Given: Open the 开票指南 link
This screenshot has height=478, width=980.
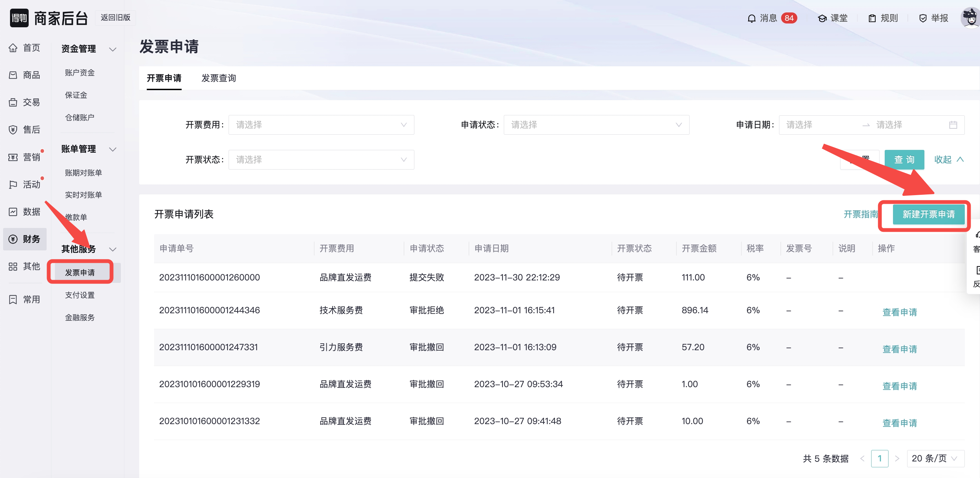Looking at the screenshot, I should tap(861, 214).
